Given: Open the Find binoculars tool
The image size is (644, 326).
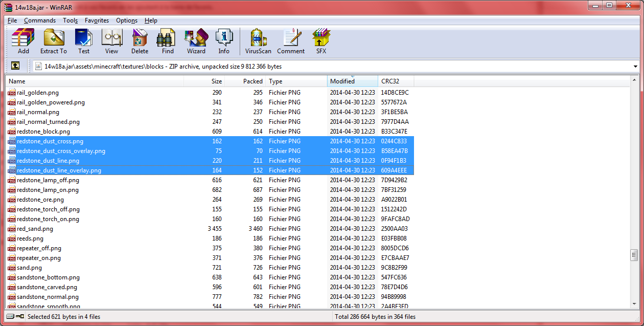Looking at the screenshot, I should click(168, 41).
